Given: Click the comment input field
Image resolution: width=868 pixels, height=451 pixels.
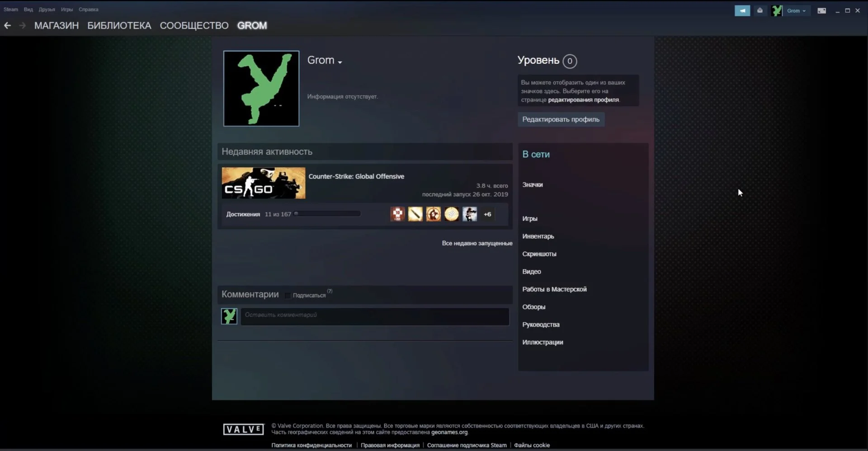Looking at the screenshot, I should 375,316.
